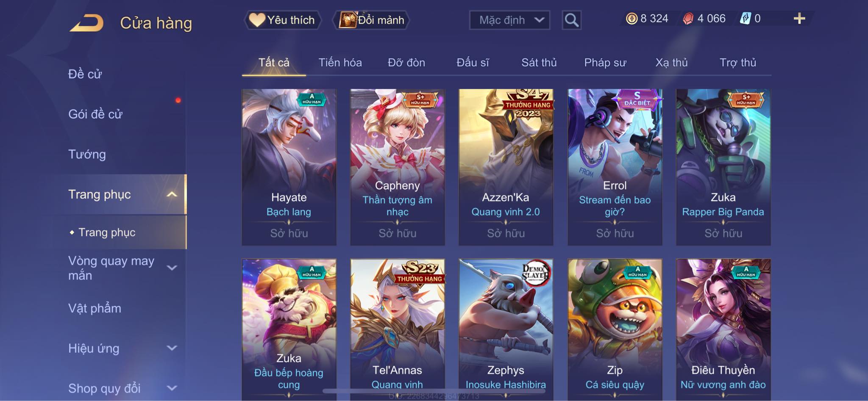Open Yêu thích favorites heart button

(282, 20)
